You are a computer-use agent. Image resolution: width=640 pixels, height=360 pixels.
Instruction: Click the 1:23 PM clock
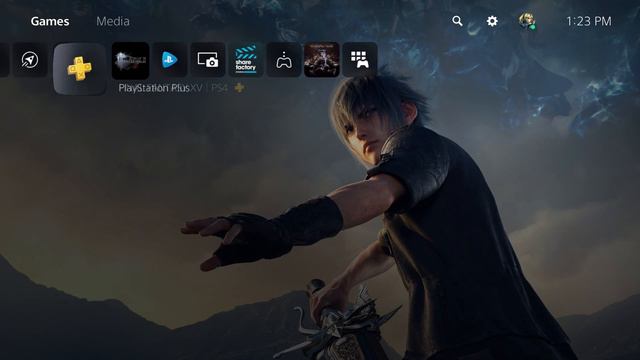point(589,21)
